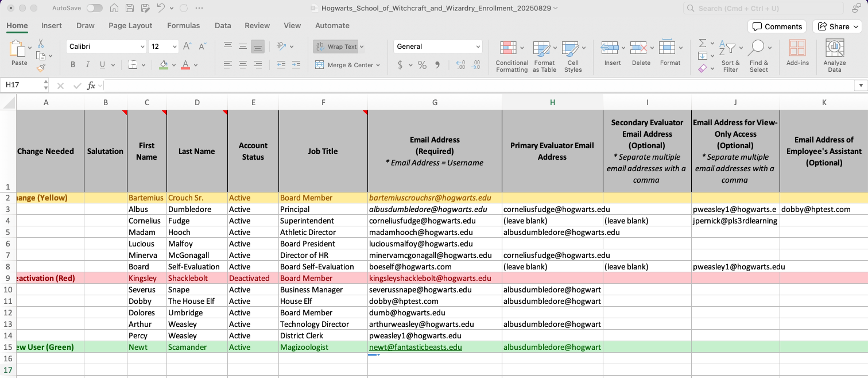Expand the Merge & Center dropdown arrow

(x=378, y=65)
